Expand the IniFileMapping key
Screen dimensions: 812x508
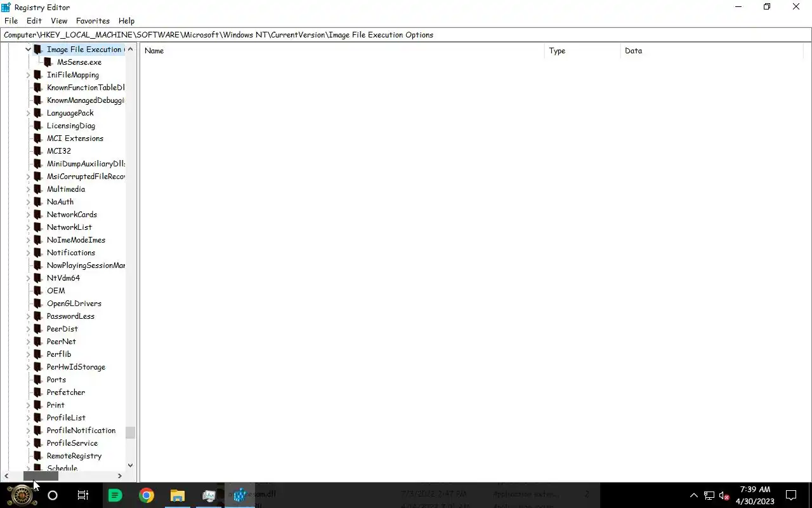[28, 75]
